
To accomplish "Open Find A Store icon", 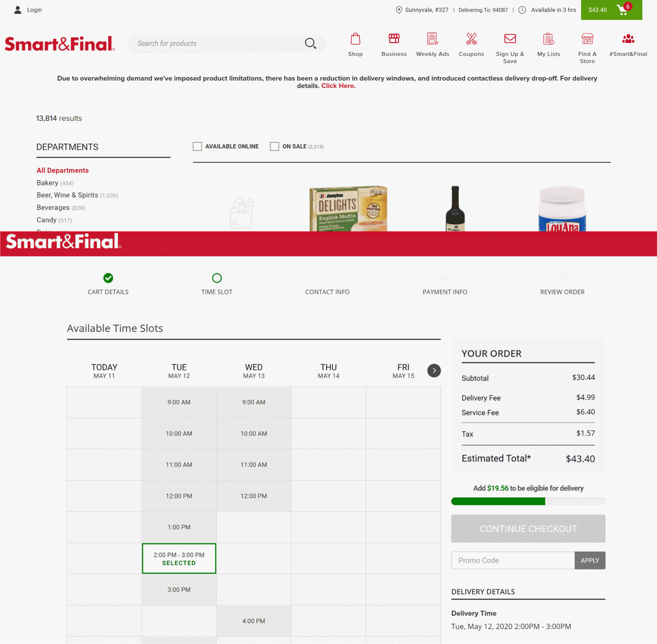I will (587, 39).
